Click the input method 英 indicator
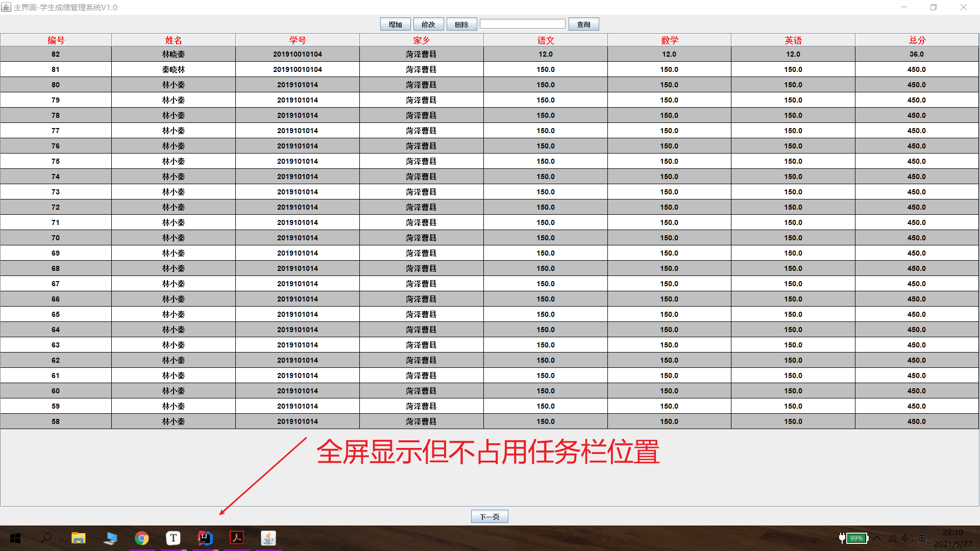This screenshot has width=980, height=551. click(922, 538)
